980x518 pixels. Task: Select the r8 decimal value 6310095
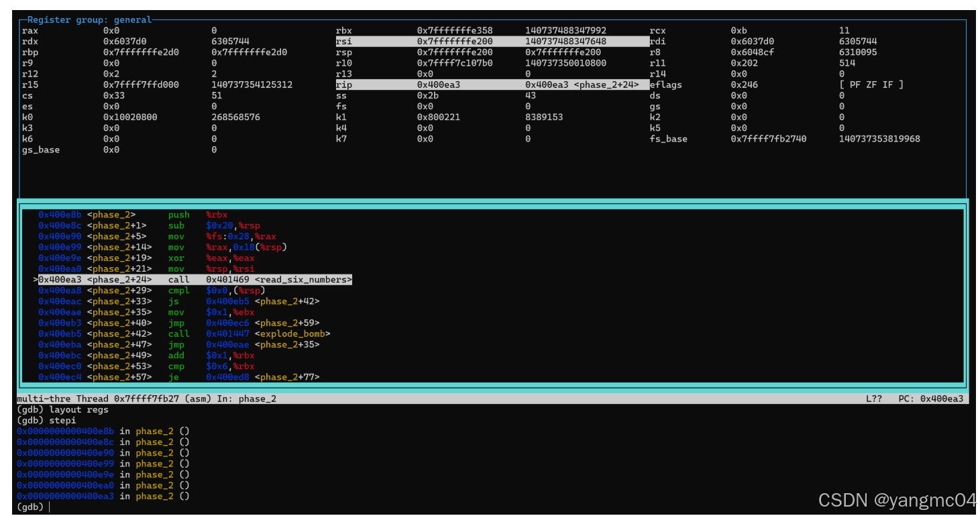(857, 52)
